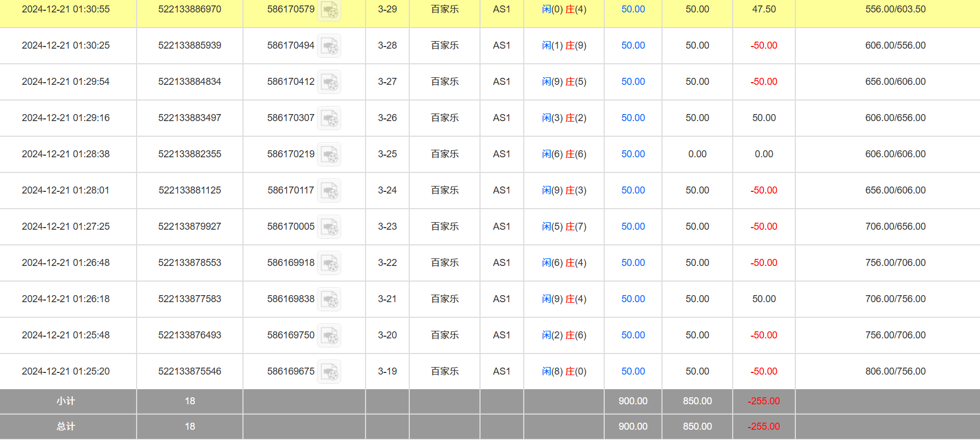The image size is (980, 440).
Task: Click the 小计 subtotal row label
Action: [x=66, y=401]
